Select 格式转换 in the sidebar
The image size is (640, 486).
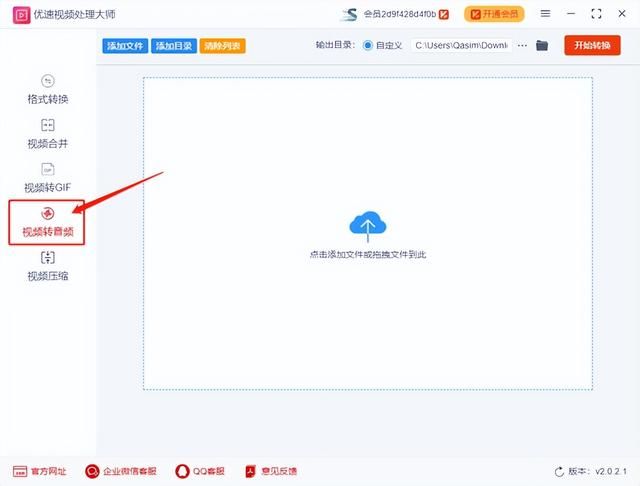coord(48,90)
